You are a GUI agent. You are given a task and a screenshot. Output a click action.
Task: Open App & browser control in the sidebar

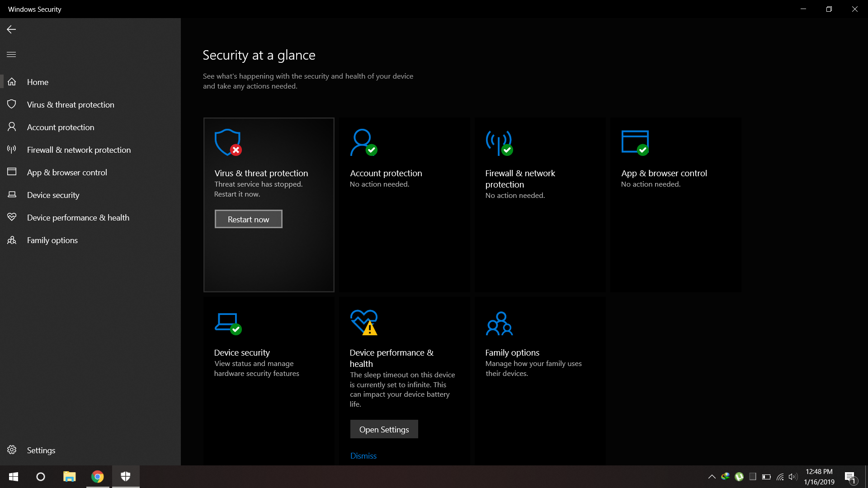point(90,172)
